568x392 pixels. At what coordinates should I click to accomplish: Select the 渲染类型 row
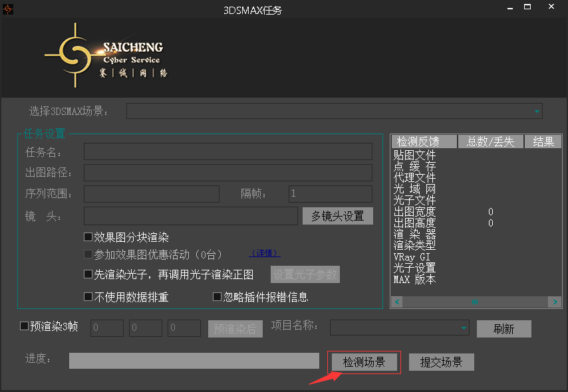coord(476,245)
